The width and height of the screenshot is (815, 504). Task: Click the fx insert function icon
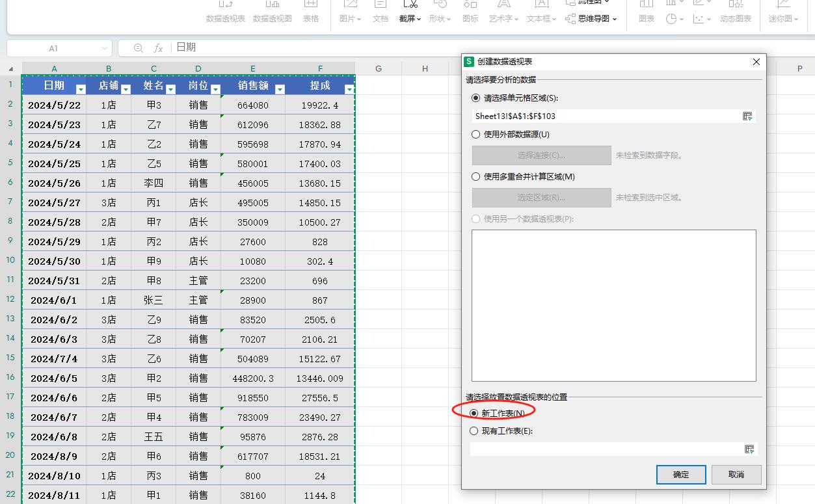click(158, 48)
